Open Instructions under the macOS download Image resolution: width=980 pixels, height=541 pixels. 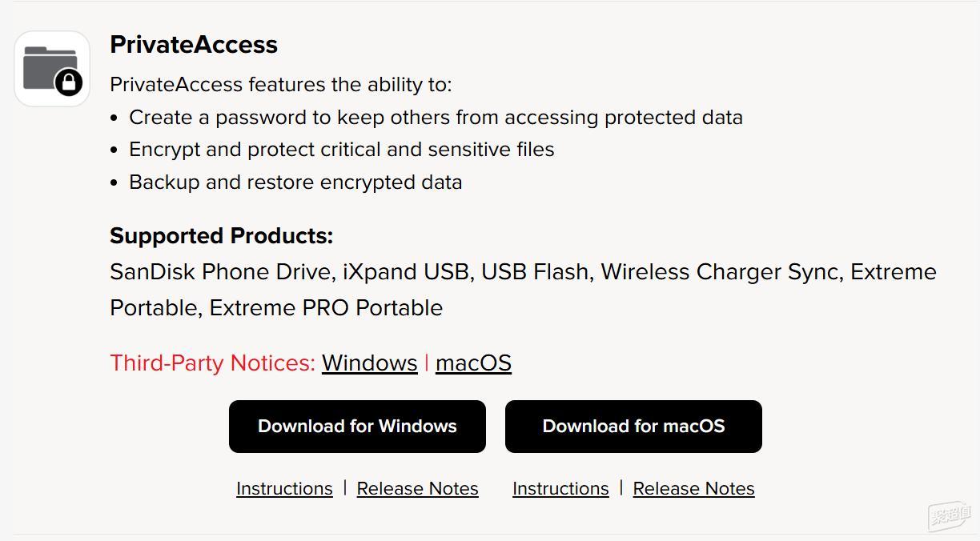point(560,488)
